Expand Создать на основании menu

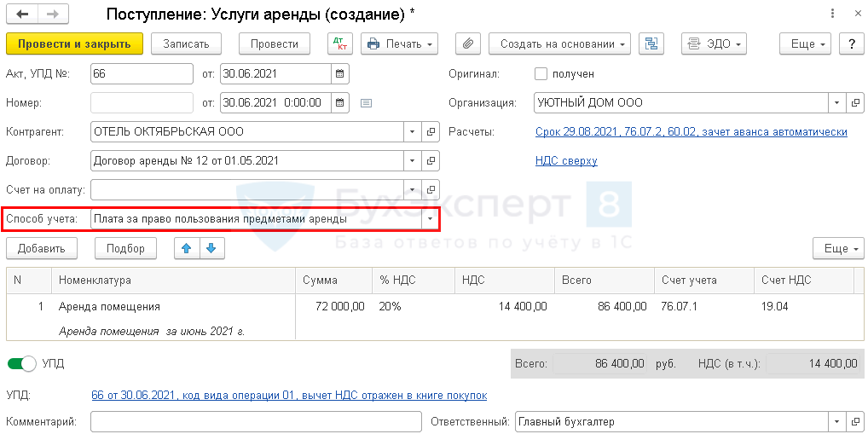pyautogui.click(x=559, y=43)
